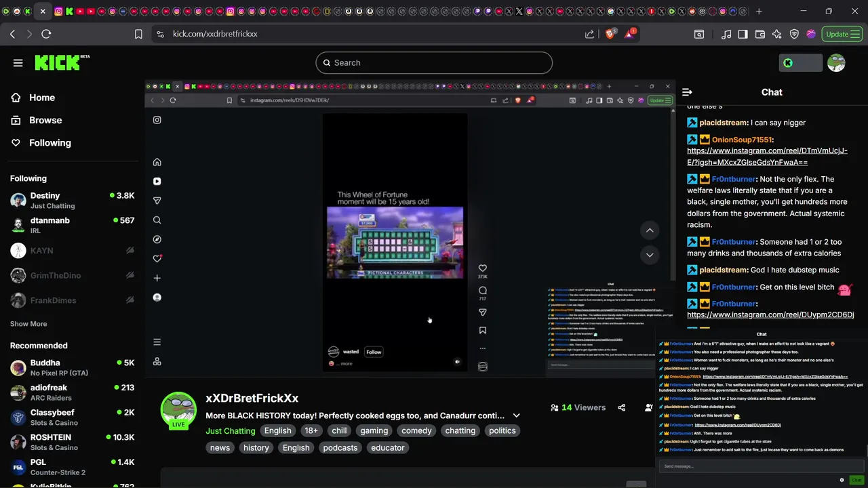The image size is (868, 488).
Task: Collapse the chat panel with the arrow-lines icon
Action: pos(687,92)
